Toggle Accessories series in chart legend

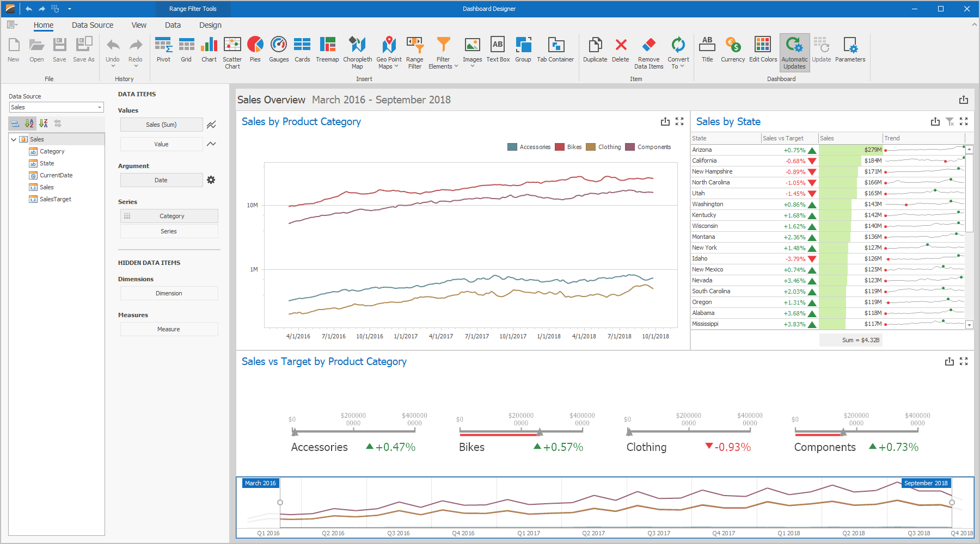[x=529, y=147]
